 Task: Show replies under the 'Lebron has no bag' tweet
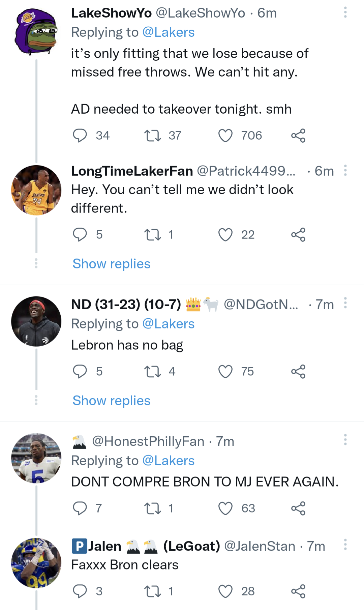pos(111,401)
